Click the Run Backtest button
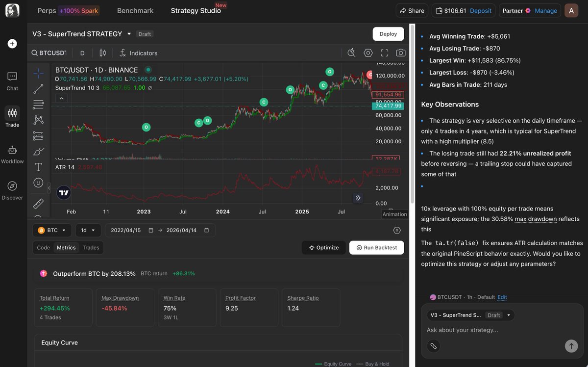588x367 pixels. coord(376,248)
